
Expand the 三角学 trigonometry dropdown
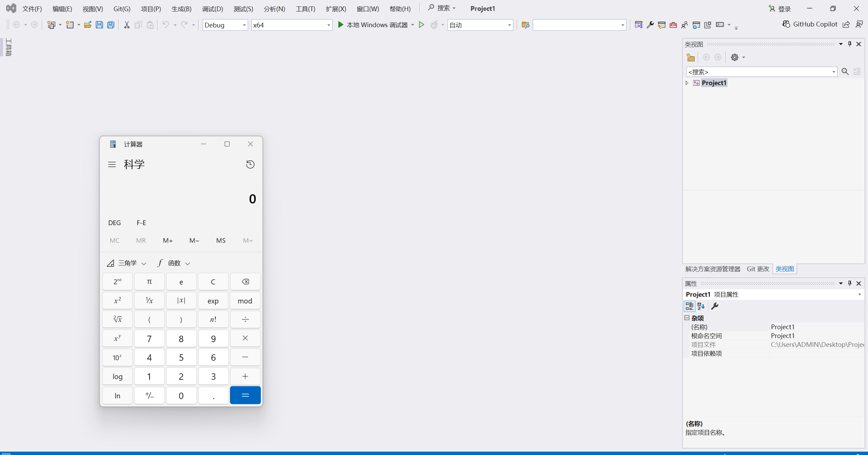[x=127, y=263]
